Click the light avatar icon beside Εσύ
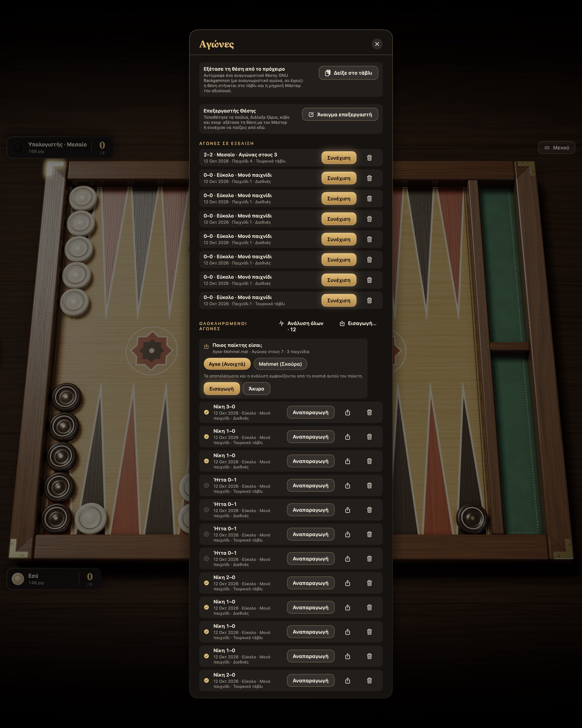582x728 pixels. [x=18, y=579]
